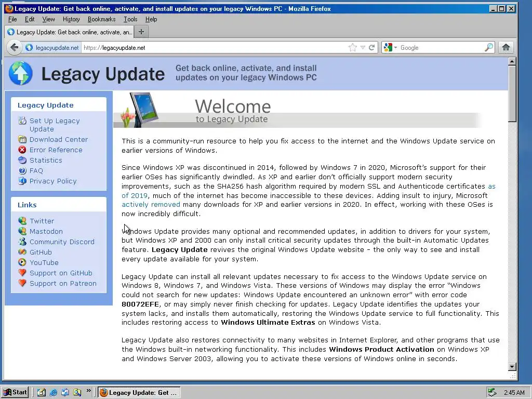
Task: Click the taskbar clock showing 2:45 AM
Action: pos(514,393)
